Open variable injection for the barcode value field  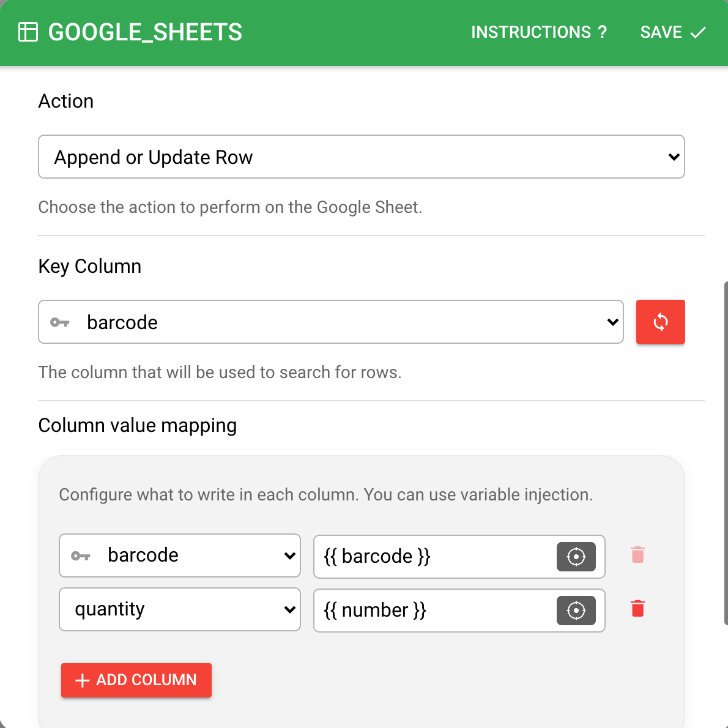(576, 557)
